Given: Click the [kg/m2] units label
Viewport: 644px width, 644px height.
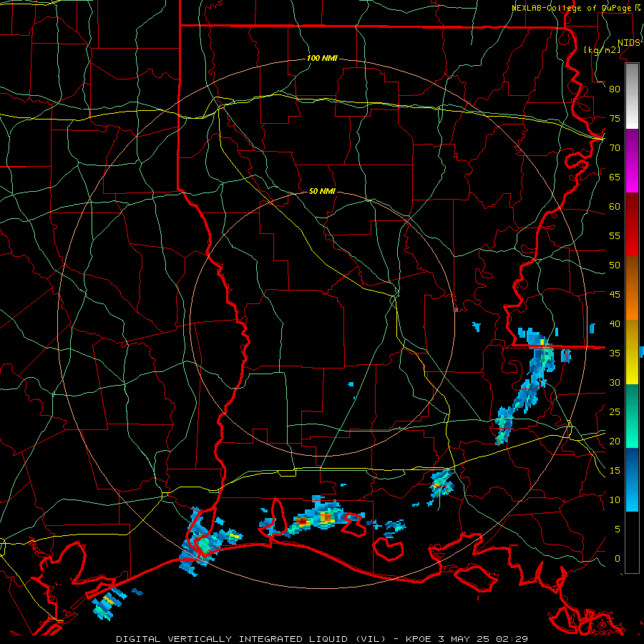Looking at the screenshot, I should click(602, 50).
